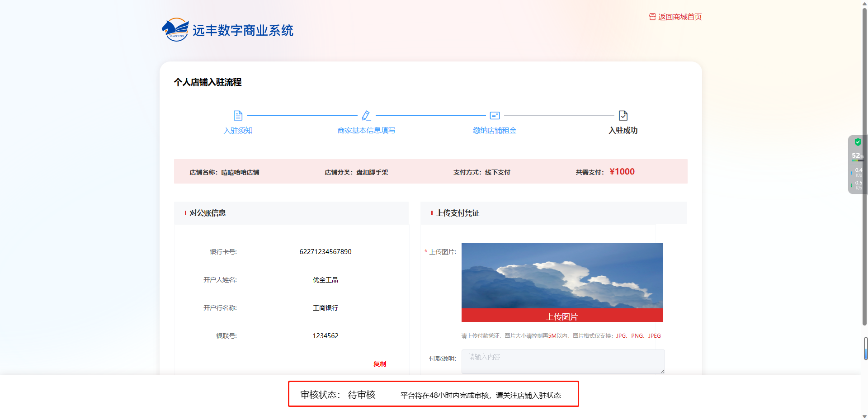Click the green shield security widget icon
Screen dimensions: 868x420
point(858,142)
